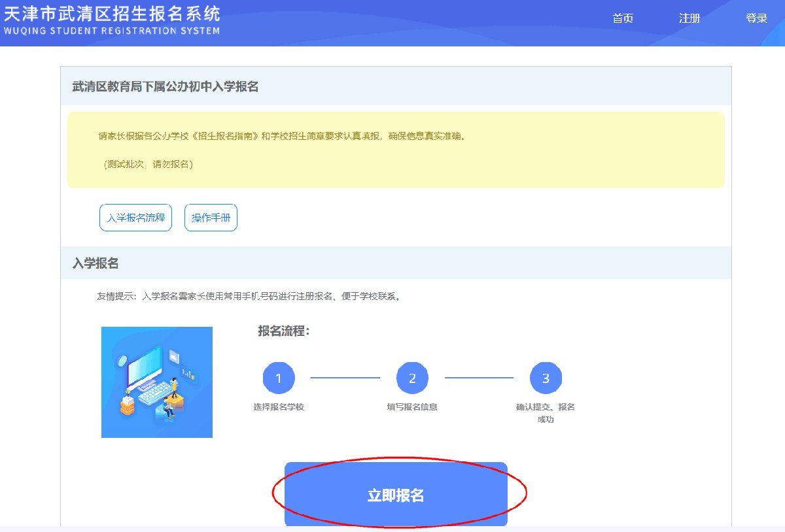This screenshot has width=785, height=532.
Task: Select the step 3 circle icon
Action: pyautogui.click(x=546, y=378)
